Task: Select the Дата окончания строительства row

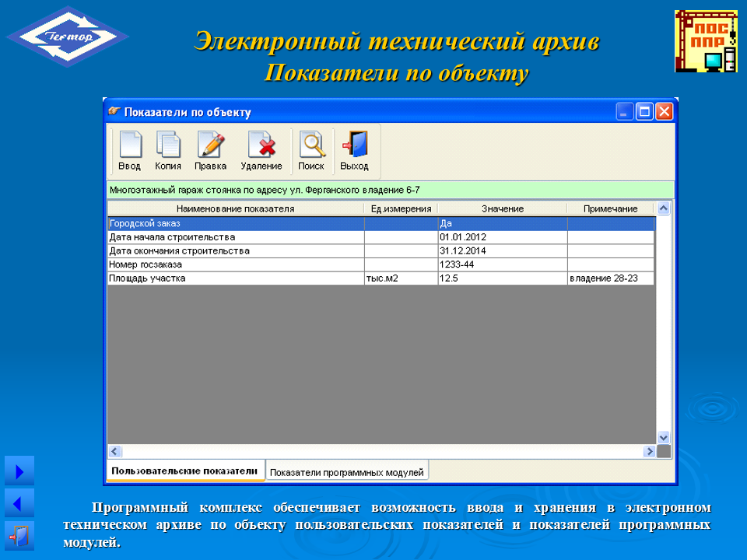Action: coord(381,251)
